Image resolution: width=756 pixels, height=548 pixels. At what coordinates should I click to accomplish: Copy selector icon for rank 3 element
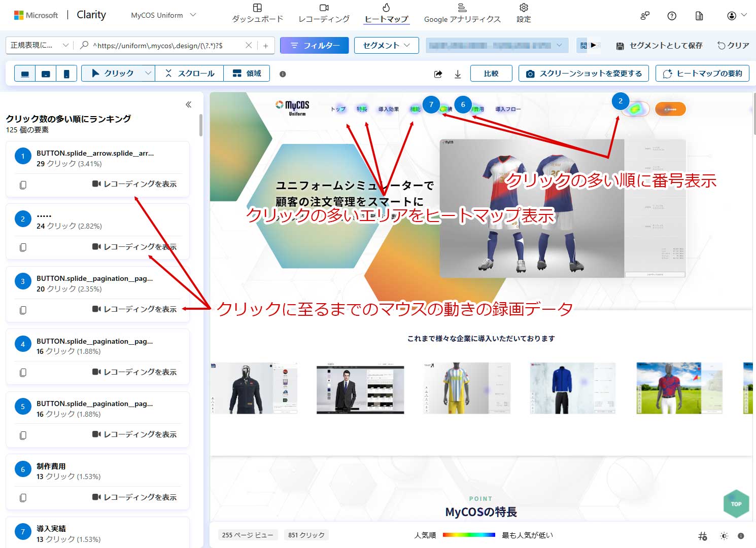coord(23,310)
